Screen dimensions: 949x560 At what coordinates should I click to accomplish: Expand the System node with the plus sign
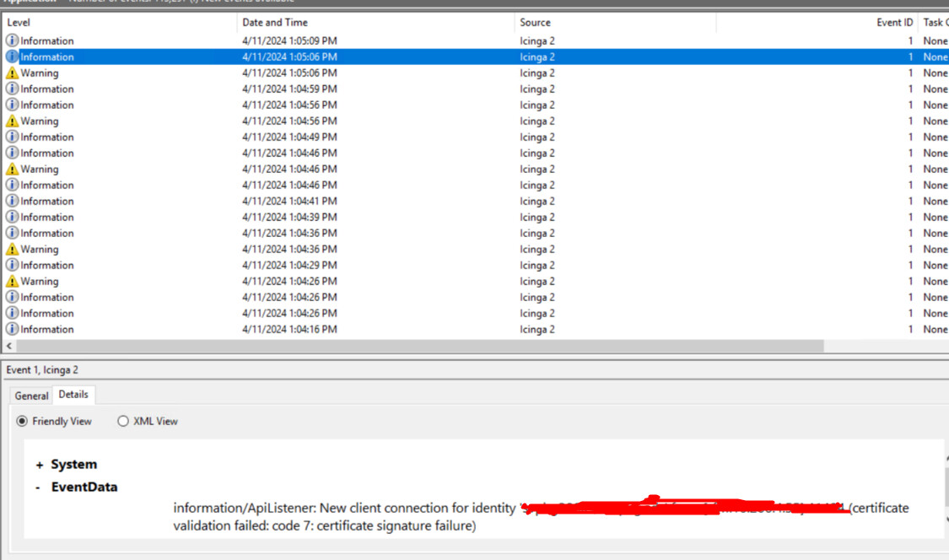[x=40, y=465]
